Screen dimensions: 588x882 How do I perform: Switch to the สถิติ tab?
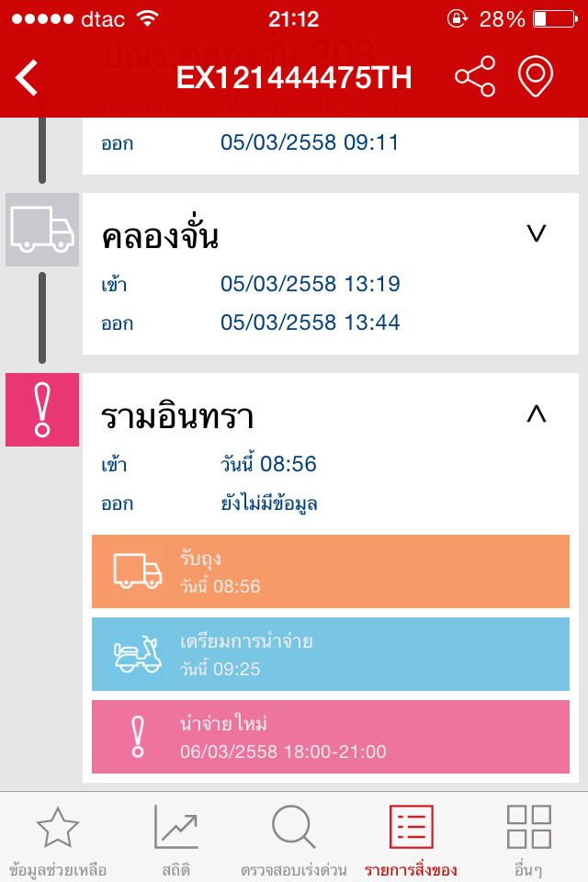[x=175, y=840]
